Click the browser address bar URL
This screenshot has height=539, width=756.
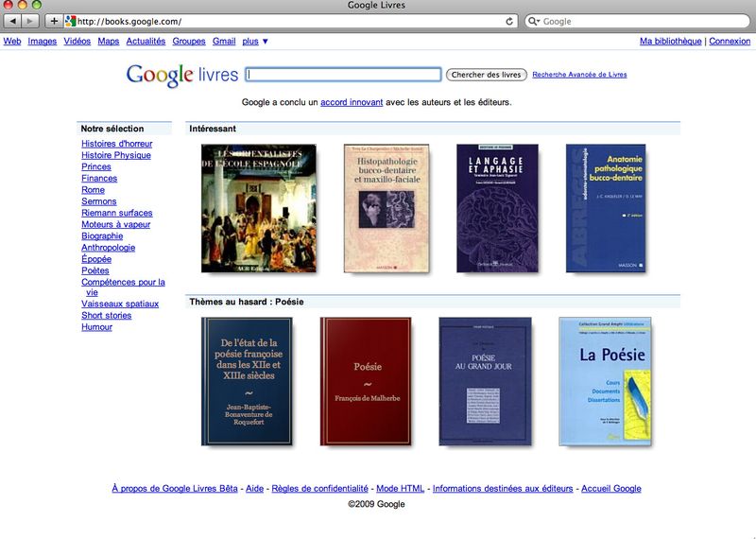click(x=289, y=21)
